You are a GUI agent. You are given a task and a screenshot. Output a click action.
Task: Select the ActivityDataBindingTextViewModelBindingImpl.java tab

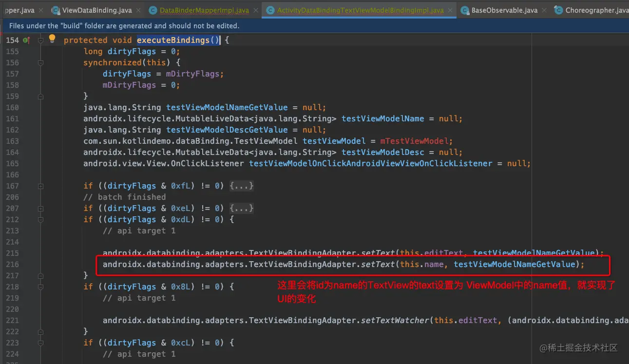tap(360, 10)
